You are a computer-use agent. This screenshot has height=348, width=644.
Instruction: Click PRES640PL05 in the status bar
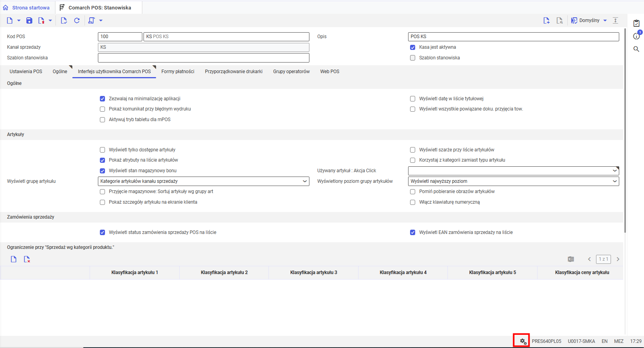point(546,341)
